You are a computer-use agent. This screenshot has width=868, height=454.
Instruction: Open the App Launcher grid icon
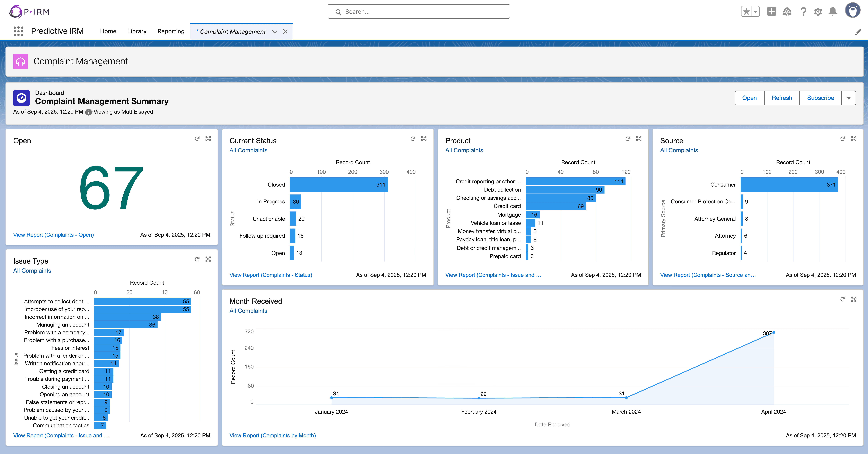[18, 31]
